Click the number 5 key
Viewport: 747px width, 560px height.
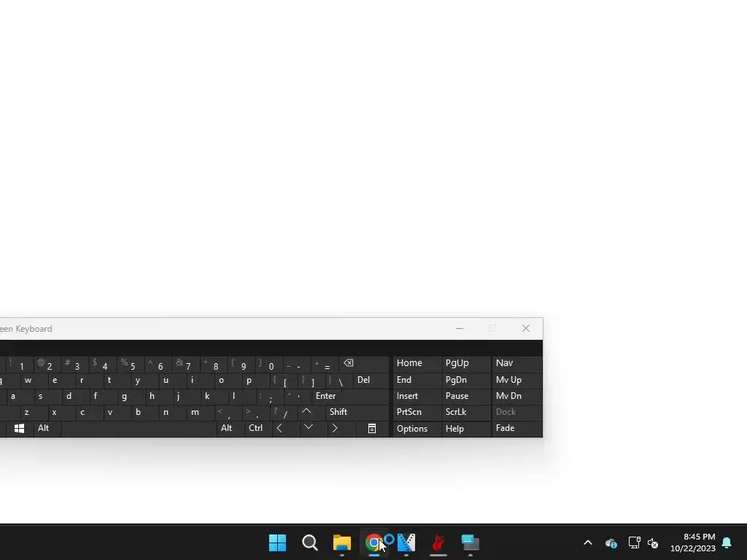click(130, 364)
